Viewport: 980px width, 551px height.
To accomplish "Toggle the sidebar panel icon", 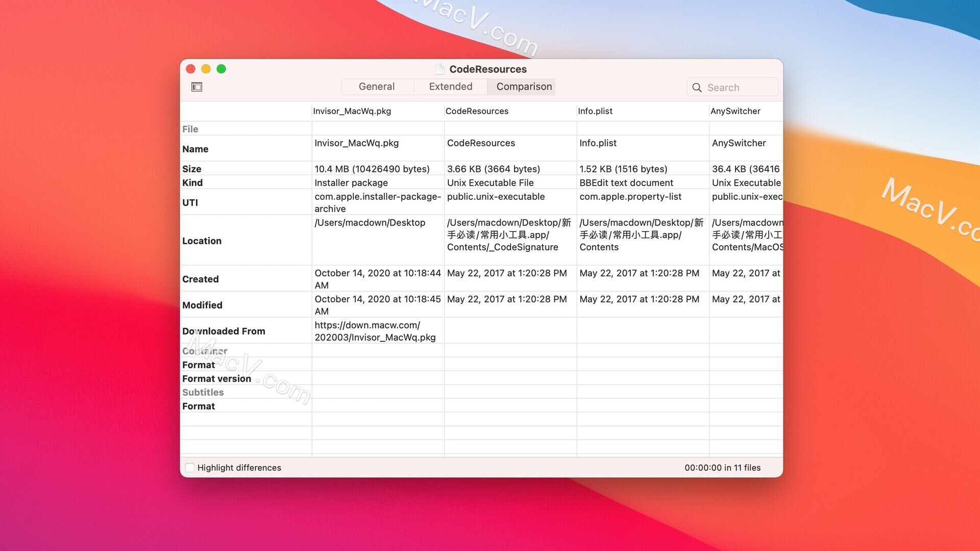I will pos(197,87).
